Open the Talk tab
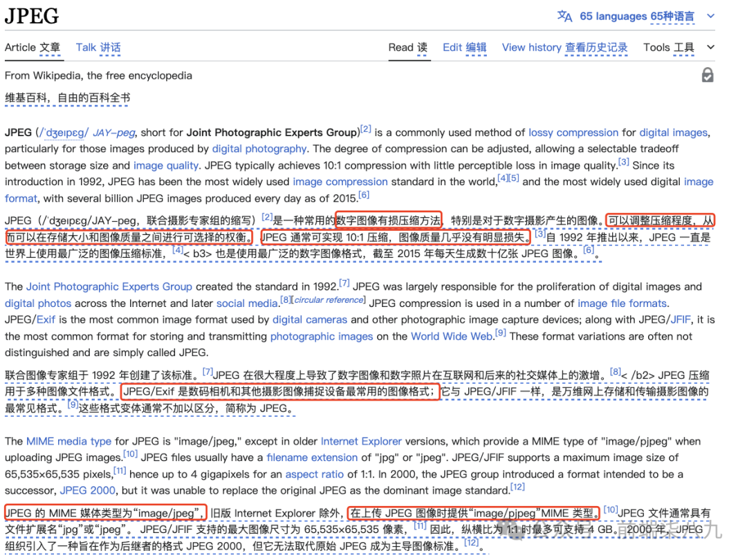 coord(98,48)
